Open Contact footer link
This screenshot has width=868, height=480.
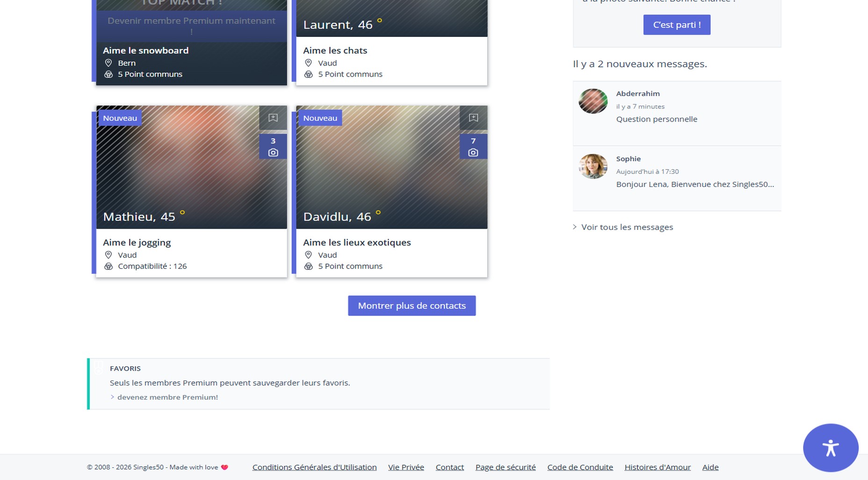point(450,467)
